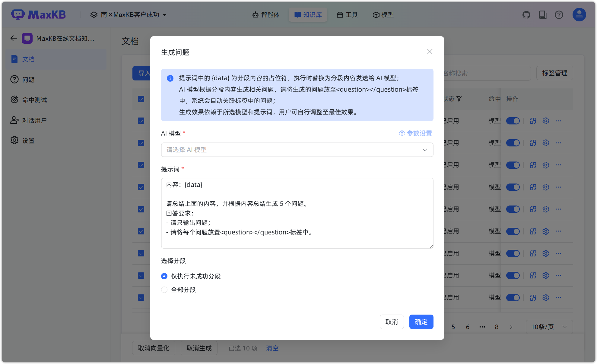This screenshot has width=597, height=364.
Task: Switch to the 模型 navigation tab
Action: click(x=383, y=14)
